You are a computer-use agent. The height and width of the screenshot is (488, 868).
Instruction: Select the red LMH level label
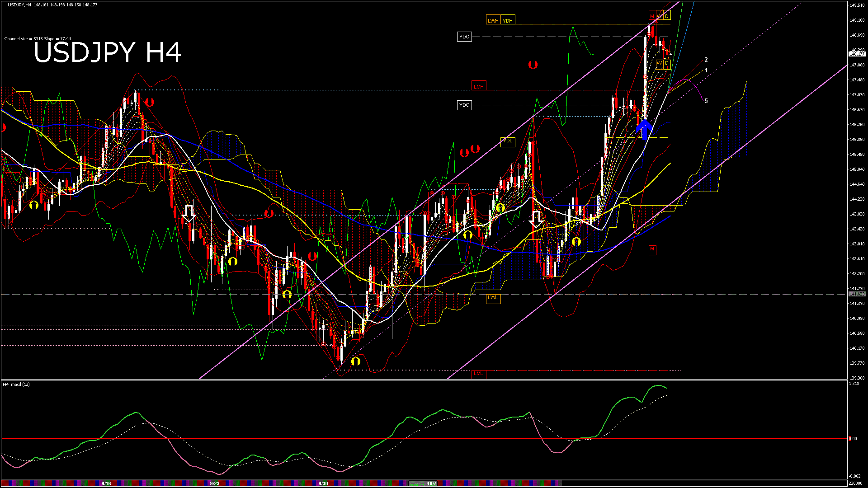click(478, 86)
